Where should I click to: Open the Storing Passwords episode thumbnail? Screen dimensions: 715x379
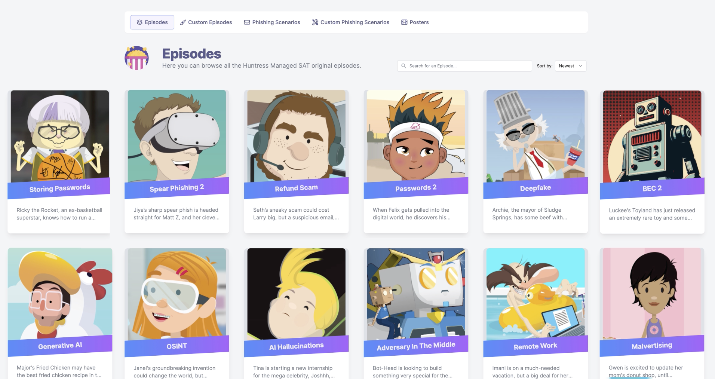coord(59,136)
